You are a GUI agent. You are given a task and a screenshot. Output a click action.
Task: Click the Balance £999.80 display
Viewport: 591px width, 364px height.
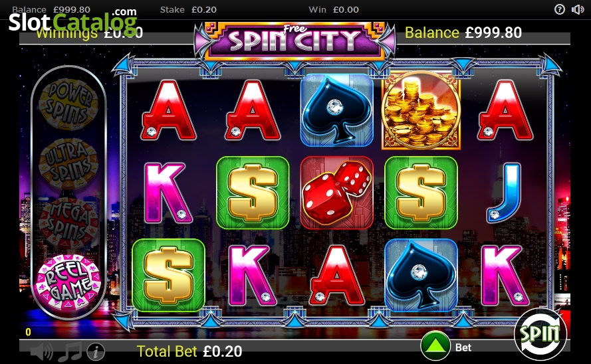click(463, 33)
